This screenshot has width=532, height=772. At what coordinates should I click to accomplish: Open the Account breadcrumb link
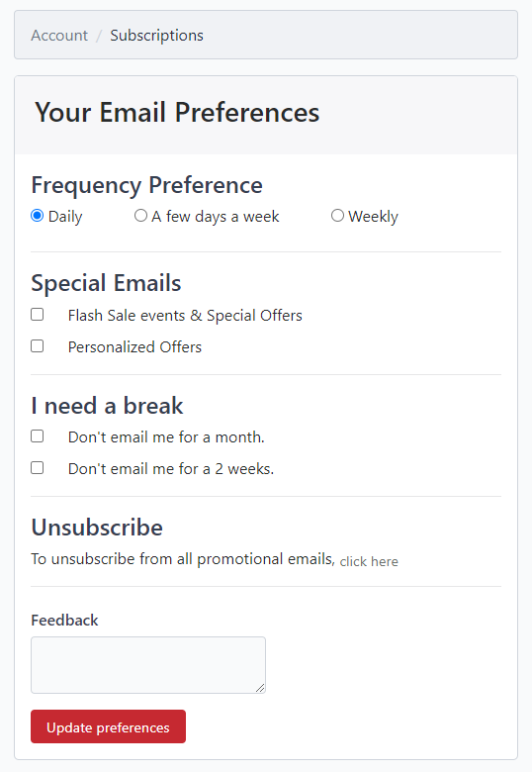59,36
